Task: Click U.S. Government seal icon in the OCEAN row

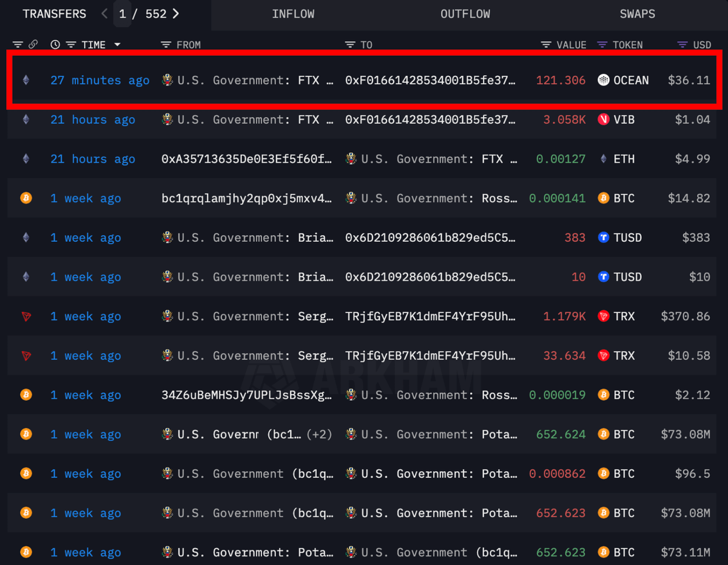Action: [x=167, y=80]
